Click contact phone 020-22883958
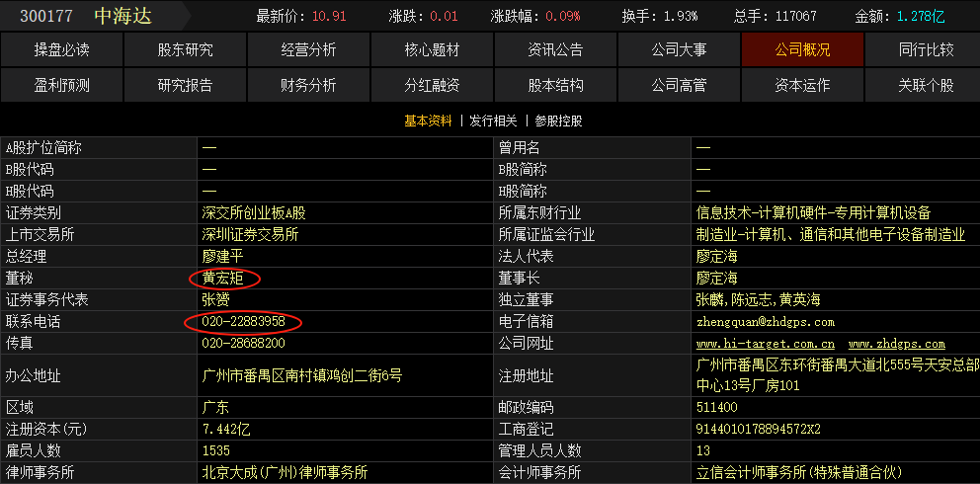This screenshot has width=980, height=484. click(x=244, y=322)
